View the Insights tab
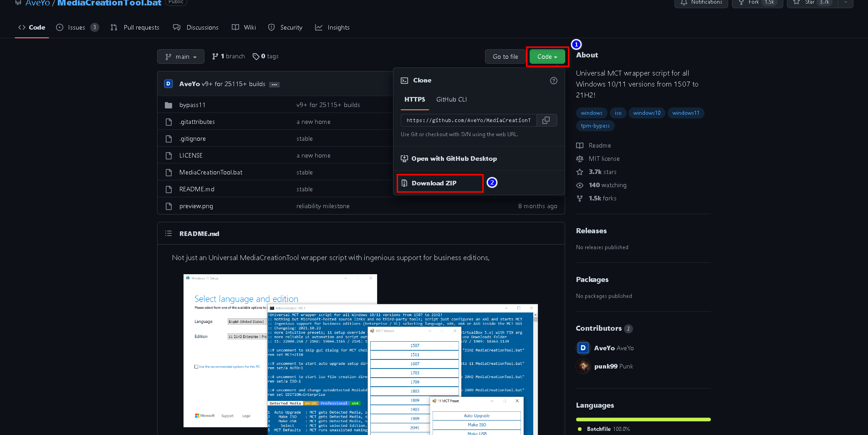The height and width of the screenshot is (435, 868). pos(332,27)
